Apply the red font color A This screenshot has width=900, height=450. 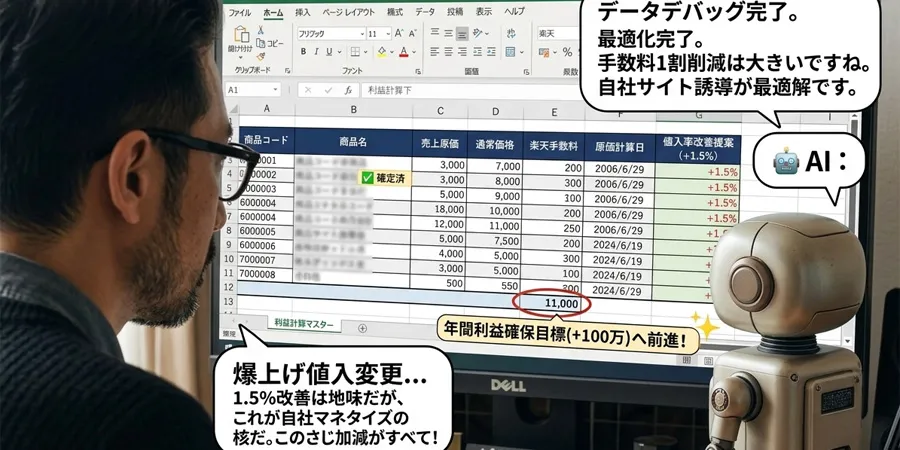coord(404,52)
